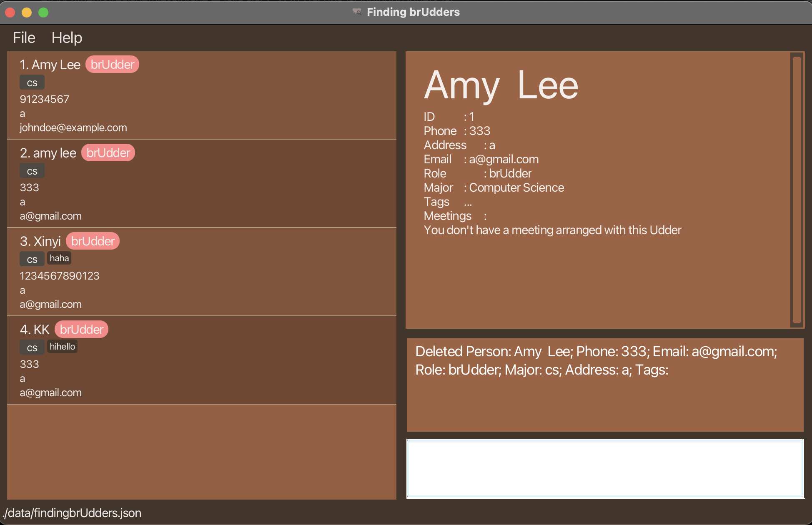812x525 pixels.
Task: Click the hihello tag on KK
Action: 62,347
